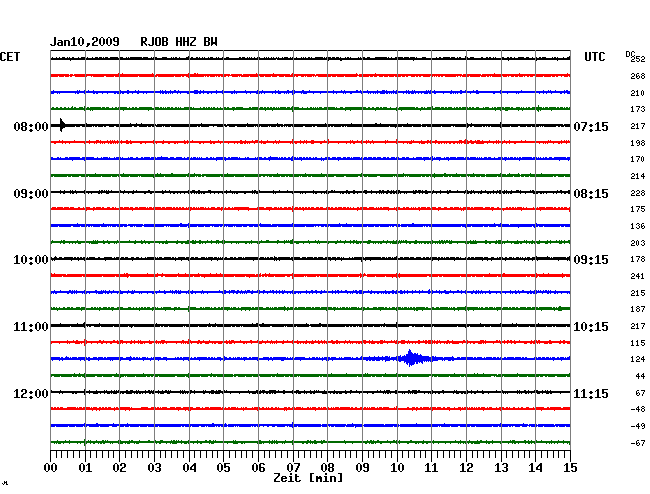The image size is (650, 494).
Task: Select the CET time zone label
Action: tap(10, 57)
